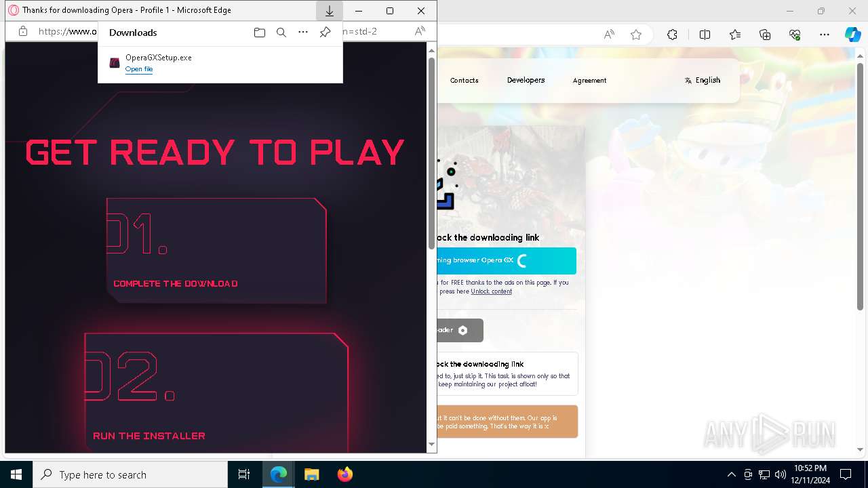Open File Explorer from taskbar

311,474
